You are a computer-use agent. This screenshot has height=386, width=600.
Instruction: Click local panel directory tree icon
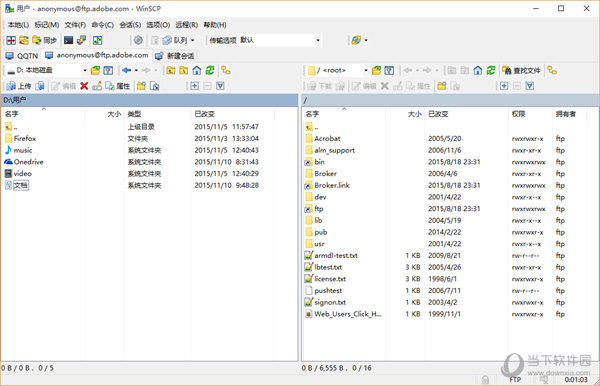coord(226,70)
